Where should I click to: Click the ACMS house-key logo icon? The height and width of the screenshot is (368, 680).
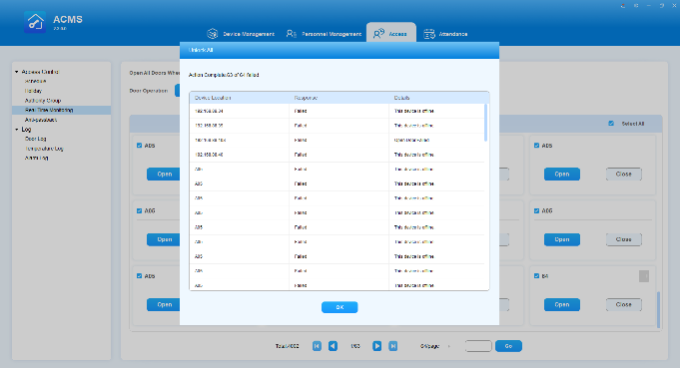coord(35,23)
